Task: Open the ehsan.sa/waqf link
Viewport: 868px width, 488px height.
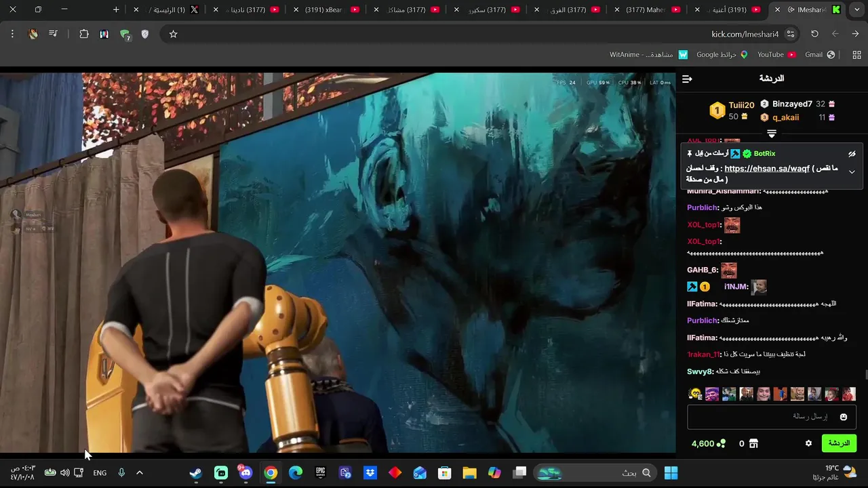Action: pyautogui.click(x=767, y=168)
